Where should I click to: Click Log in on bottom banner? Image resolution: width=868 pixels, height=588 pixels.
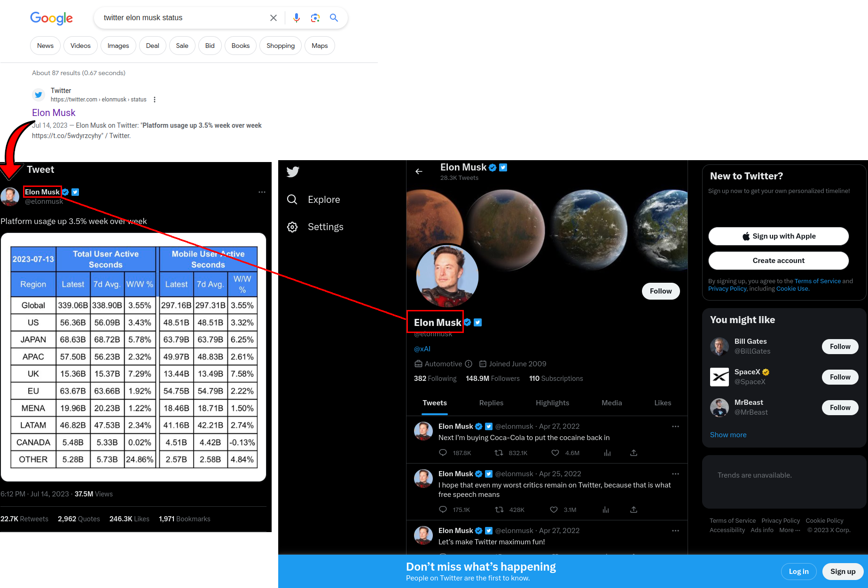click(x=798, y=572)
